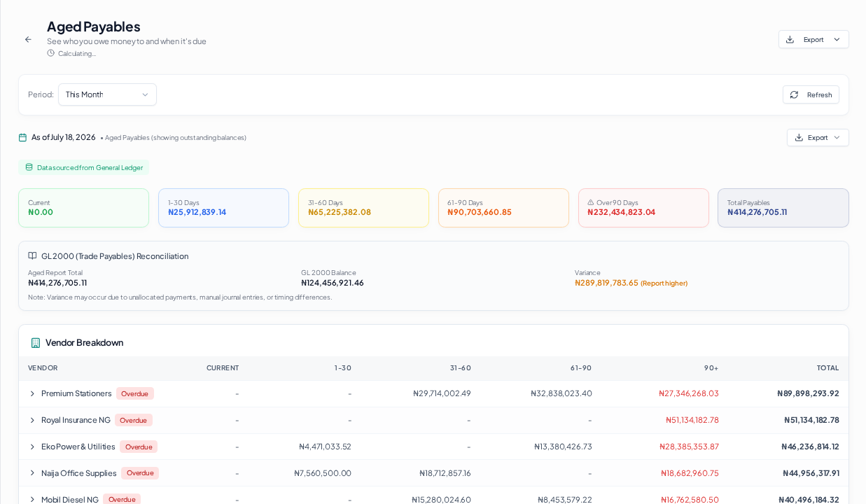Click the GL 2000 Balance value ₦124,456,921.46
This screenshot has height=504, width=866.
click(333, 283)
